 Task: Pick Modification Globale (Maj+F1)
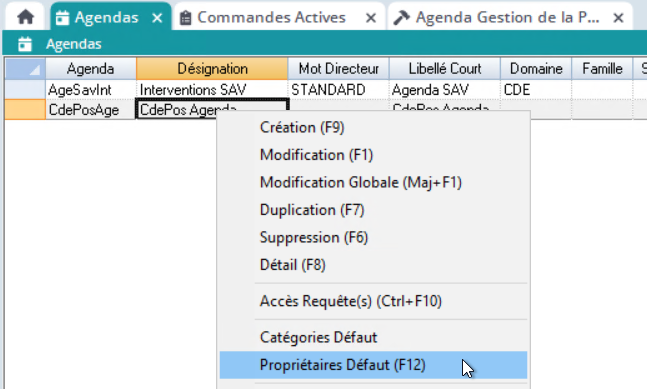[x=361, y=183]
